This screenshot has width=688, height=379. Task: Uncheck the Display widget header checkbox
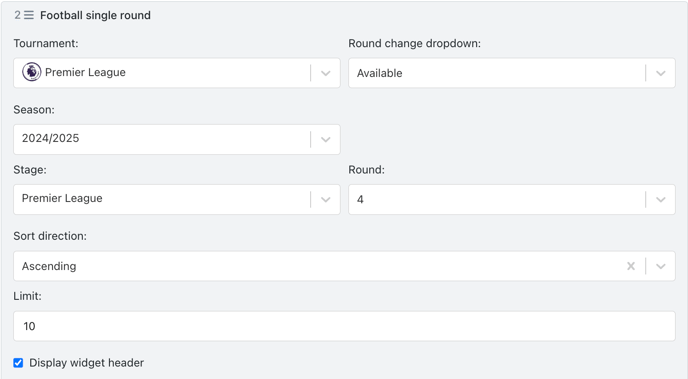coord(18,363)
